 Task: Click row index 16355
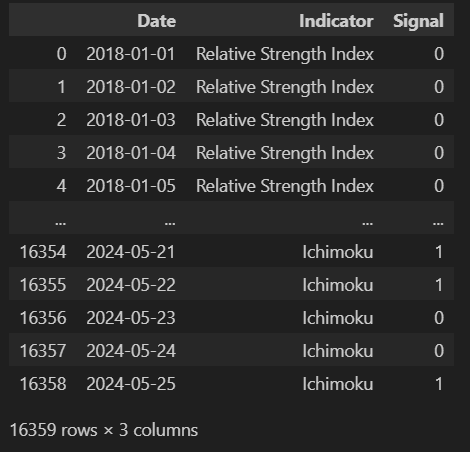click(x=43, y=285)
